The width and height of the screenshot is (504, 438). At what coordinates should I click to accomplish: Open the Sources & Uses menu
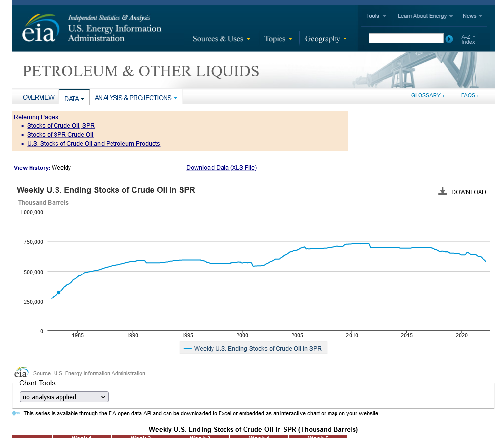pos(222,39)
